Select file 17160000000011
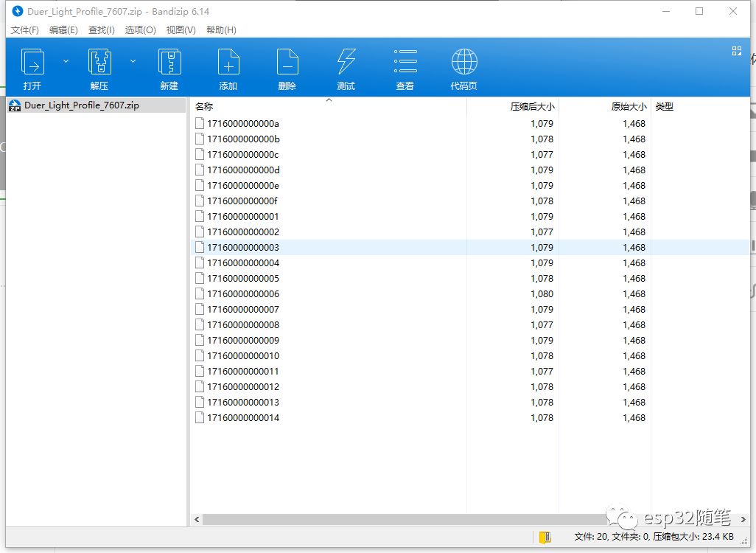Viewport: 756px width, 553px height. coord(242,371)
